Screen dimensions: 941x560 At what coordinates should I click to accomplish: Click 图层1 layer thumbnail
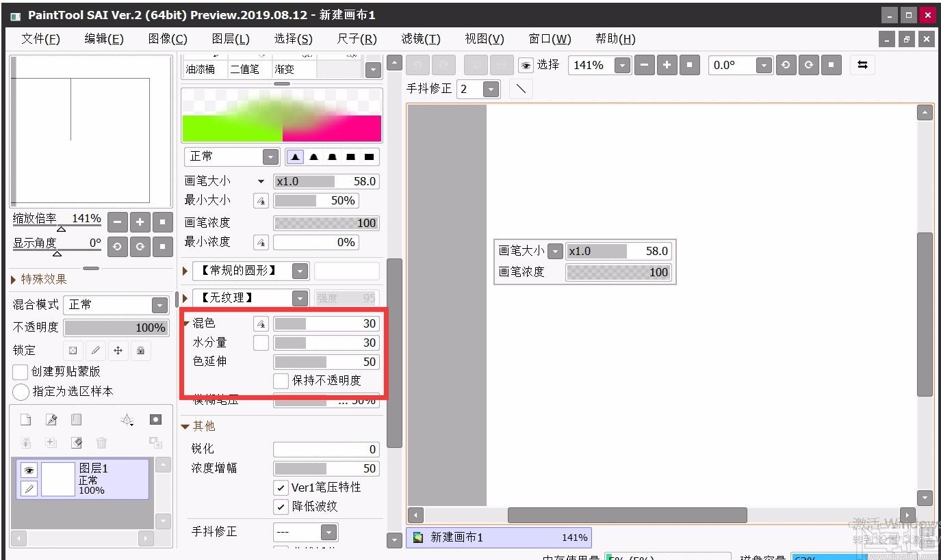pos(58,479)
